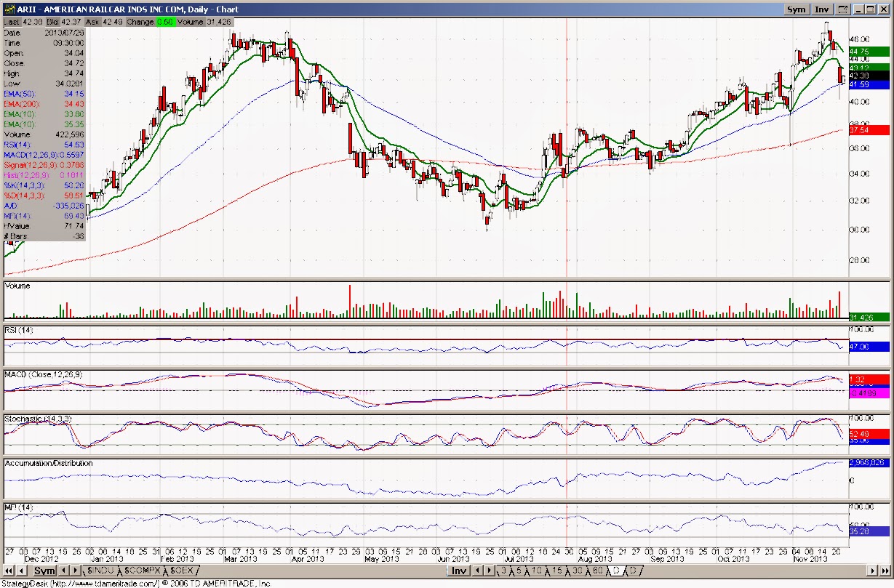The width and height of the screenshot is (894, 588).
Task: Click the MACD (Close,12,26,9) panel label
Action: [x=42, y=374]
